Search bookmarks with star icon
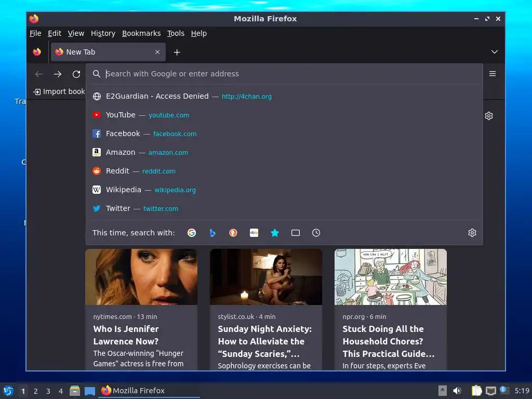This screenshot has height=399, width=532. tap(275, 233)
